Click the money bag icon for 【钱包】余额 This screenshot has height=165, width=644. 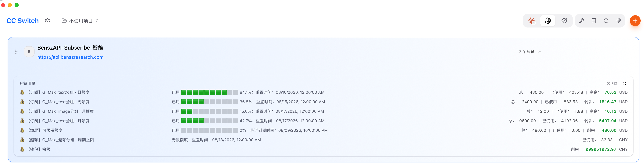tap(22, 150)
